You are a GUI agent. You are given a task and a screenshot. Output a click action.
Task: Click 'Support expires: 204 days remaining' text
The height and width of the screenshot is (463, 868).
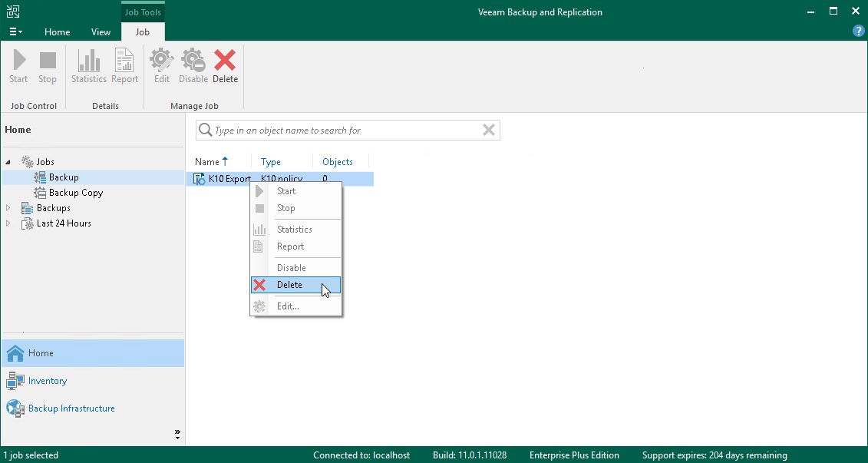[x=715, y=455]
